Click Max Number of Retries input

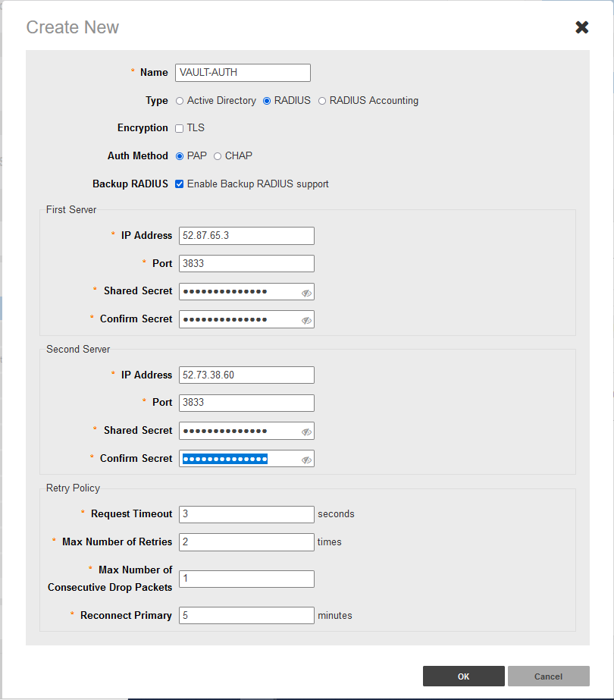click(x=246, y=542)
